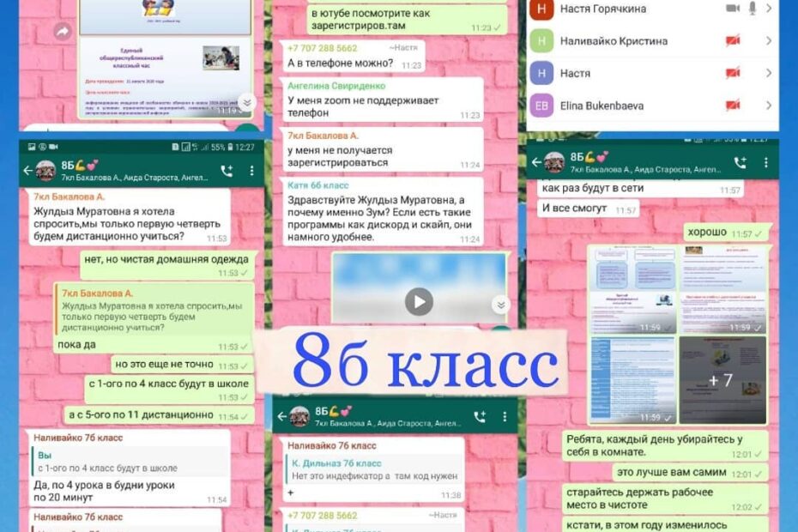Tap the quoted "7кл Бакалова А." reply above "пока да"
The image size is (798, 532).
click(154, 310)
